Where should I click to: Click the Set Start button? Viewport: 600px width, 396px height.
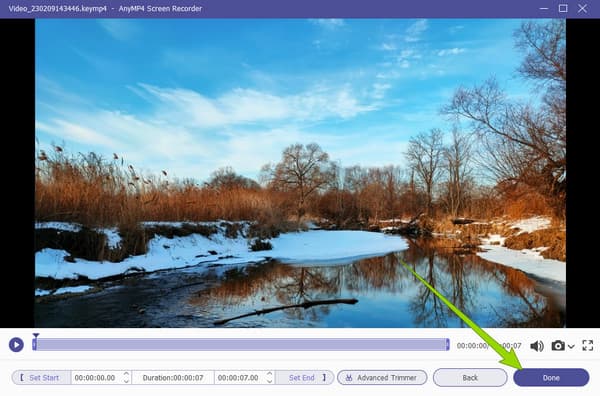(x=41, y=378)
